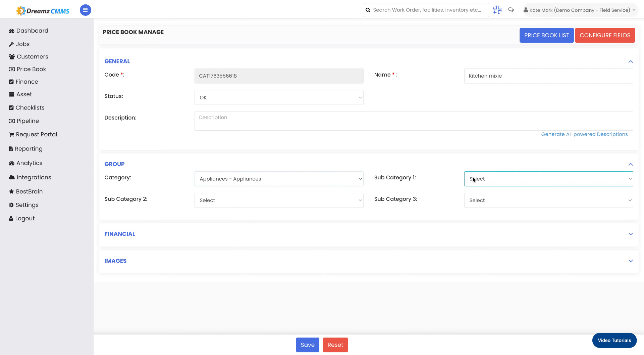This screenshot has width=644, height=355.
Task: Open Request Portal menu entry
Action: (x=37, y=134)
